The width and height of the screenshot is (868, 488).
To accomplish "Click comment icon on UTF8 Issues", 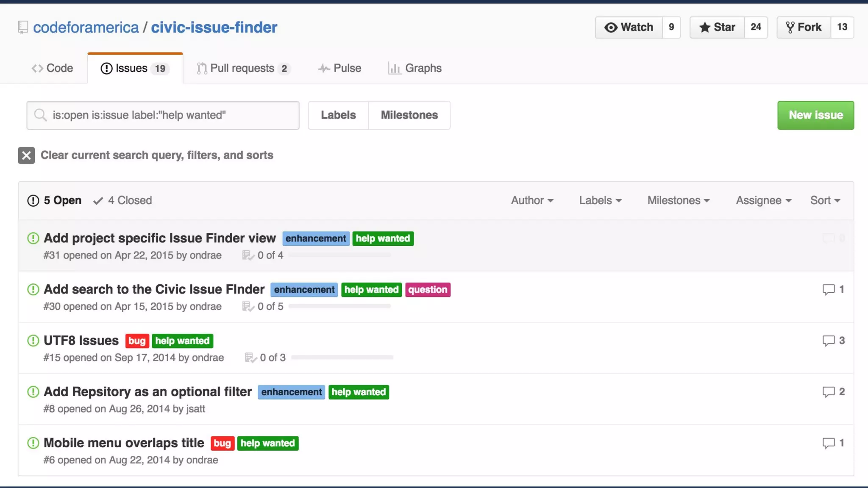I will pyautogui.click(x=828, y=341).
